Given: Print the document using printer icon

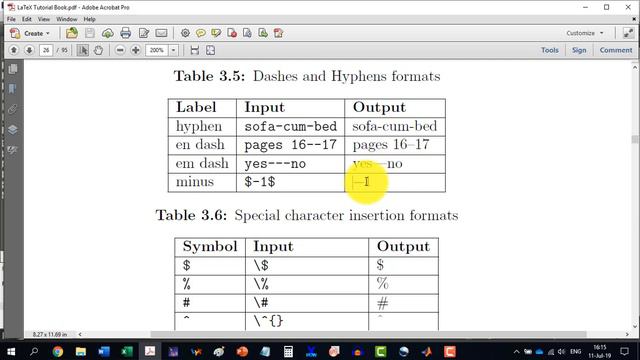Looking at the screenshot, I should tap(126, 33).
